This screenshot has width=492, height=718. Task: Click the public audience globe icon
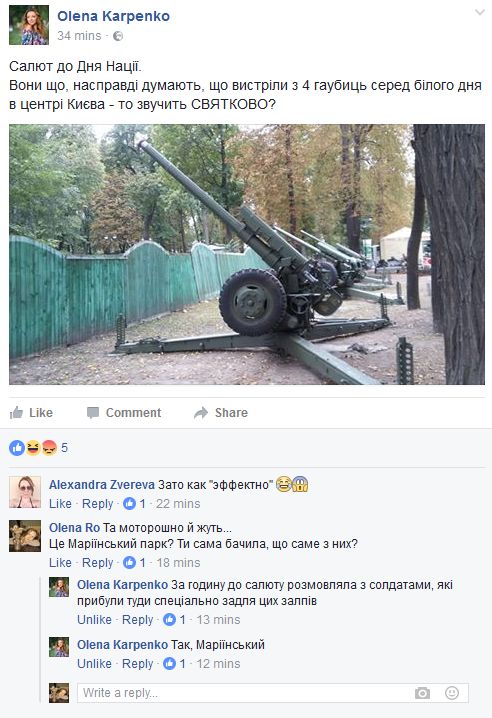tap(118, 36)
